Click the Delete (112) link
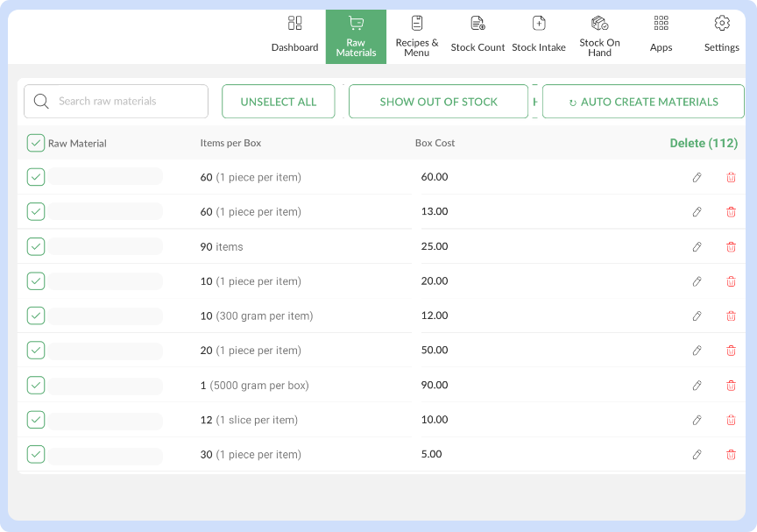 (704, 143)
